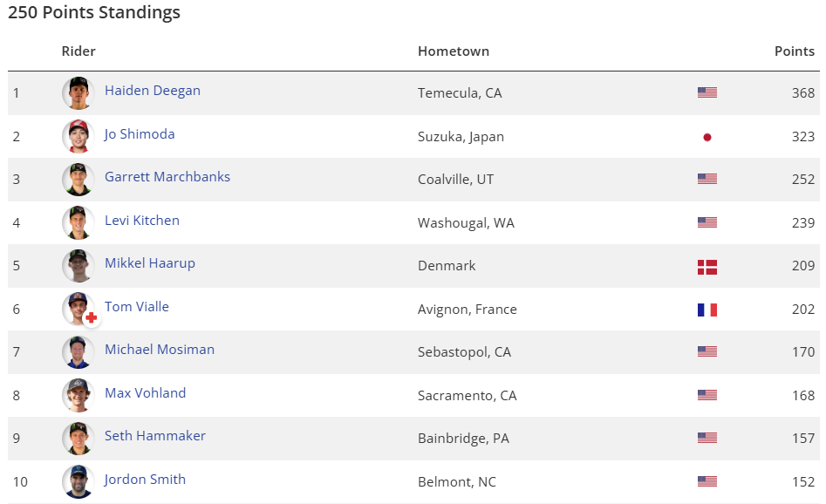Click the US flag in Levi Kitchen's row
826x504 pixels.
point(707,222)
